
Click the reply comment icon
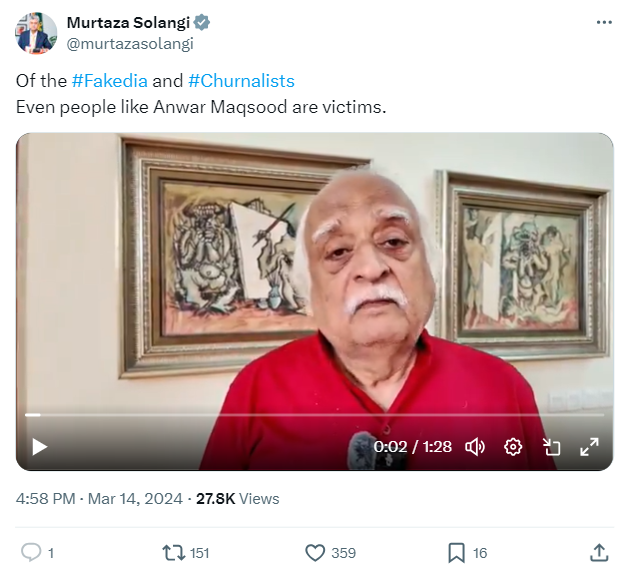pyautogui.click(x=31, y=552)
